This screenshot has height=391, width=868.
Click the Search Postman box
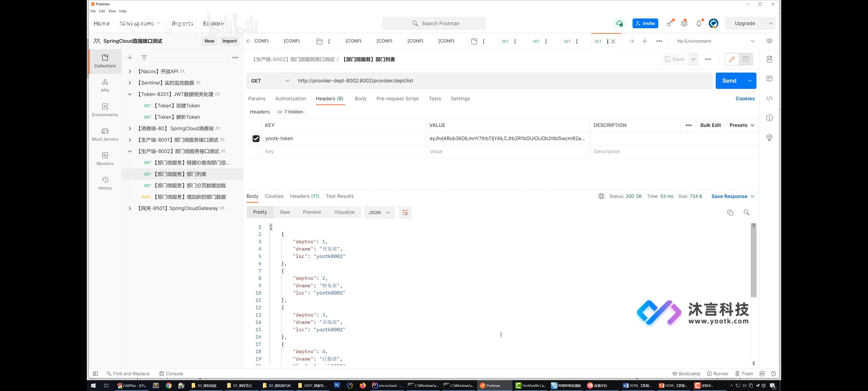[434, 24]
